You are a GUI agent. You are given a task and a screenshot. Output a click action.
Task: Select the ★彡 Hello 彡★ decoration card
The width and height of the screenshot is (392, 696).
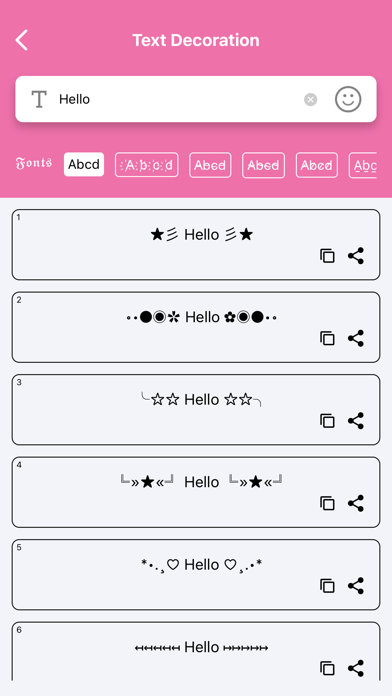196,245
